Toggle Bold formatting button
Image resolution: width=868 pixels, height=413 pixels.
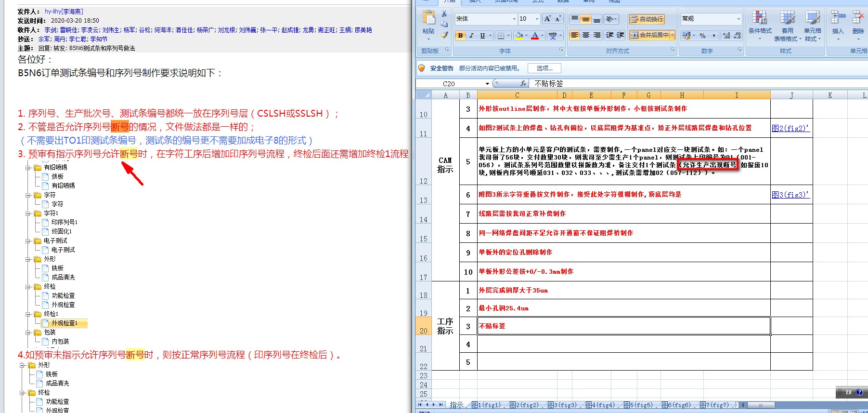tap(461, 35)
